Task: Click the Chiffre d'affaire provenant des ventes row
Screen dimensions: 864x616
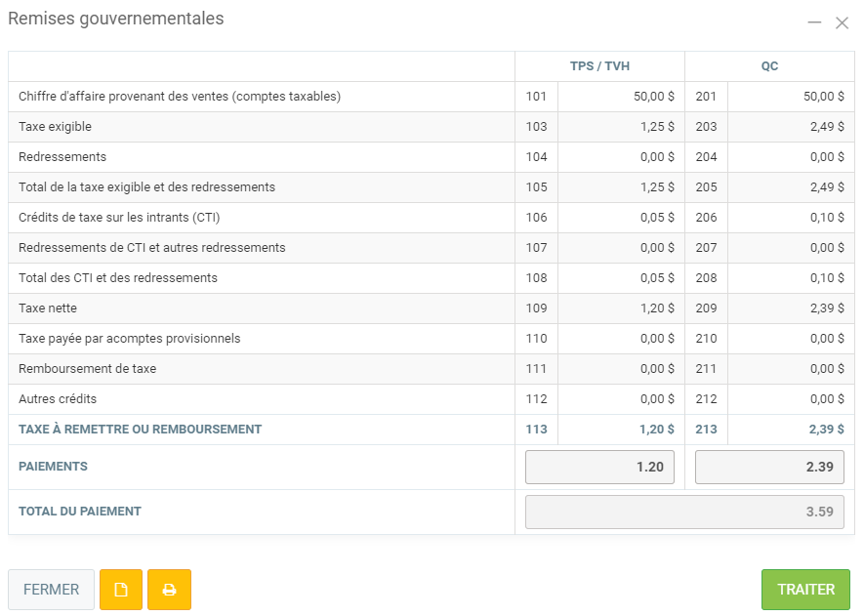Action: tap(180, 97)
